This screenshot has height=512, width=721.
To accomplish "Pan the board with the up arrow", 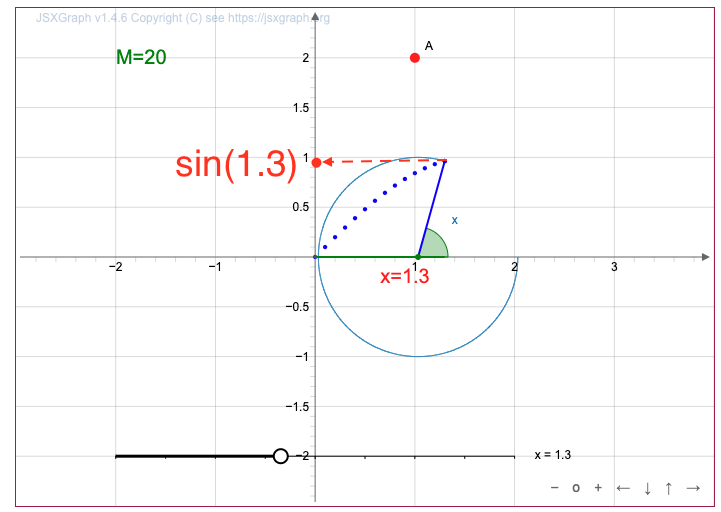I will click(669, 488).
